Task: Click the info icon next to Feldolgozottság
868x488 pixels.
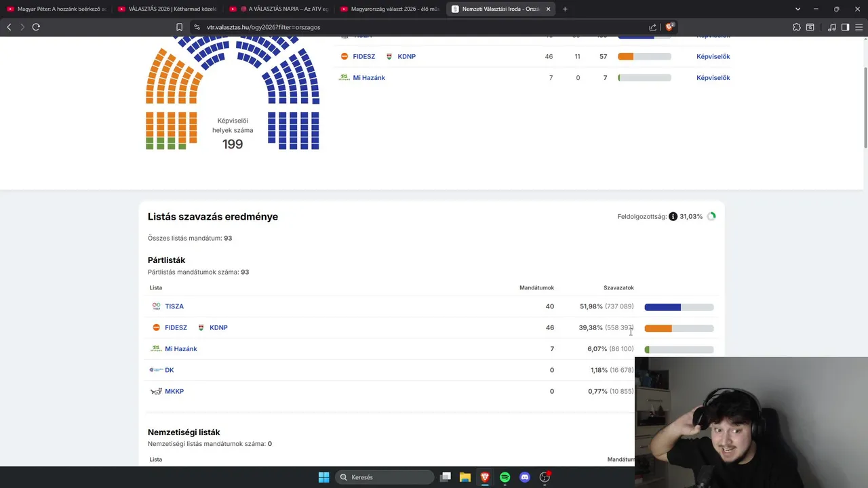Action: (x=673, y=216)
